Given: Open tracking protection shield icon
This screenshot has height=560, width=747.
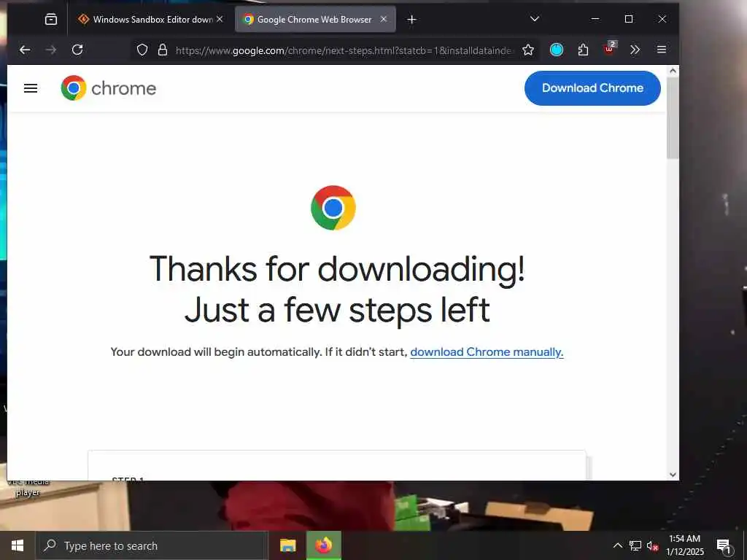Looking at the screenshot, I should (142, 50).
